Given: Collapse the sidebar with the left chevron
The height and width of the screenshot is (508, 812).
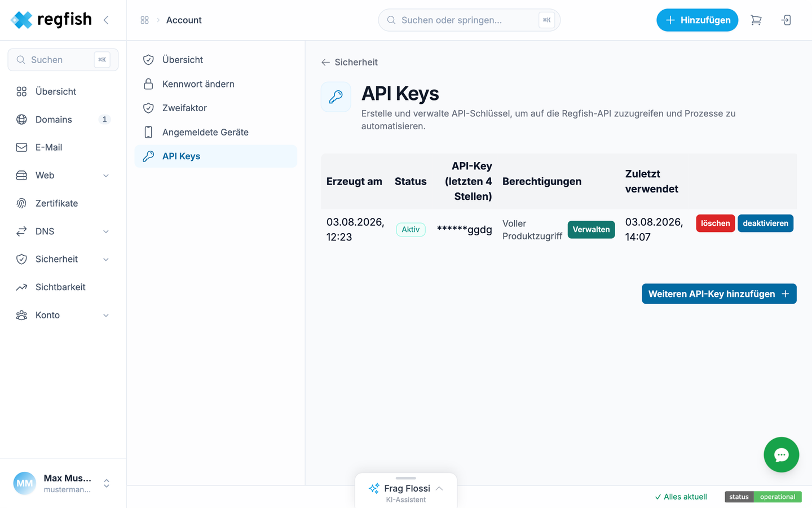Looking at the screenshot, I should coord(106,20).
